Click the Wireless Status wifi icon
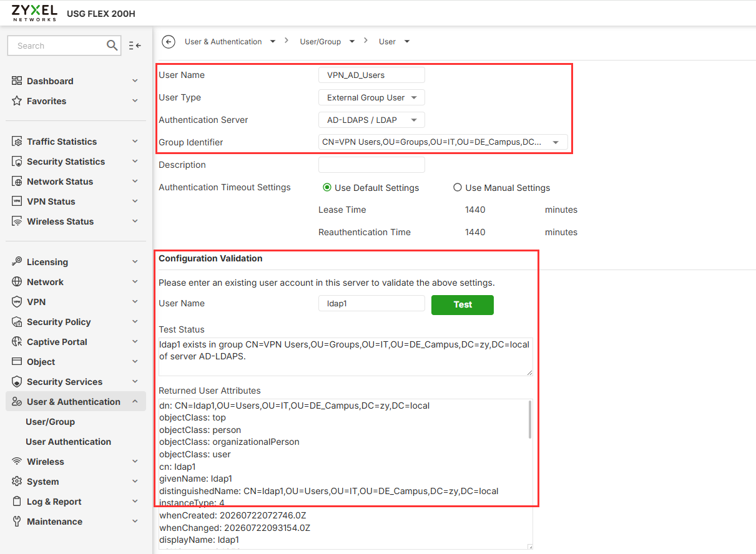This screenshot has width=756, height=554. click(17, 221)
